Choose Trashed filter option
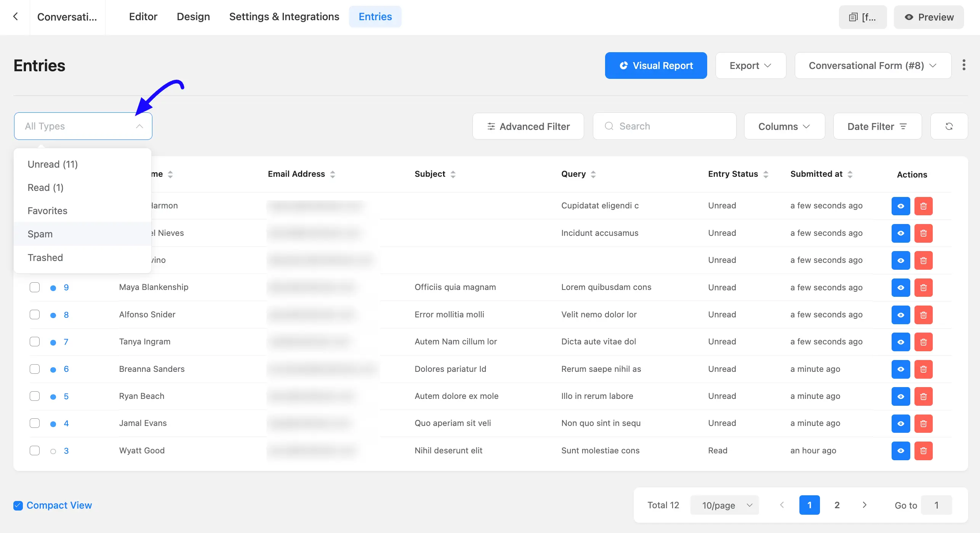Image resolution: width=980 pixels, height=533 pixels. tap(82, 258)
